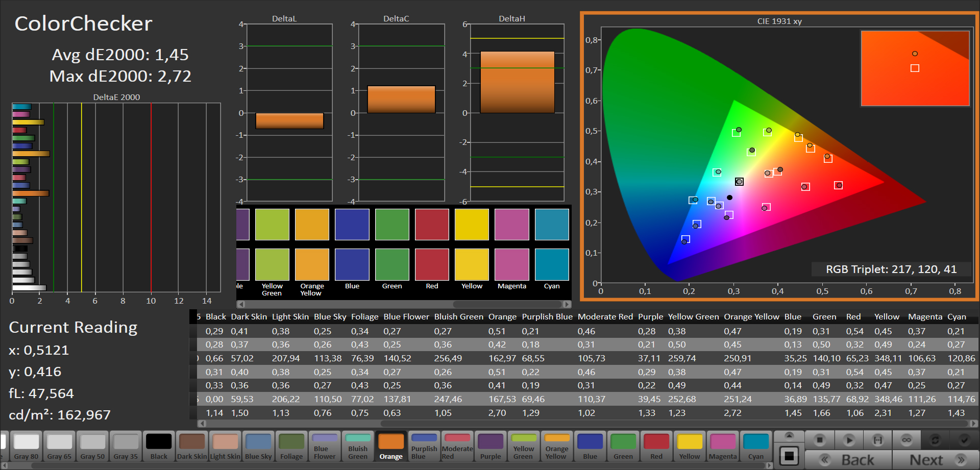The image size is (980, 470).
Task: Select the Dark Skin patch
Action: pyautogui.click(x=192, y=447)
